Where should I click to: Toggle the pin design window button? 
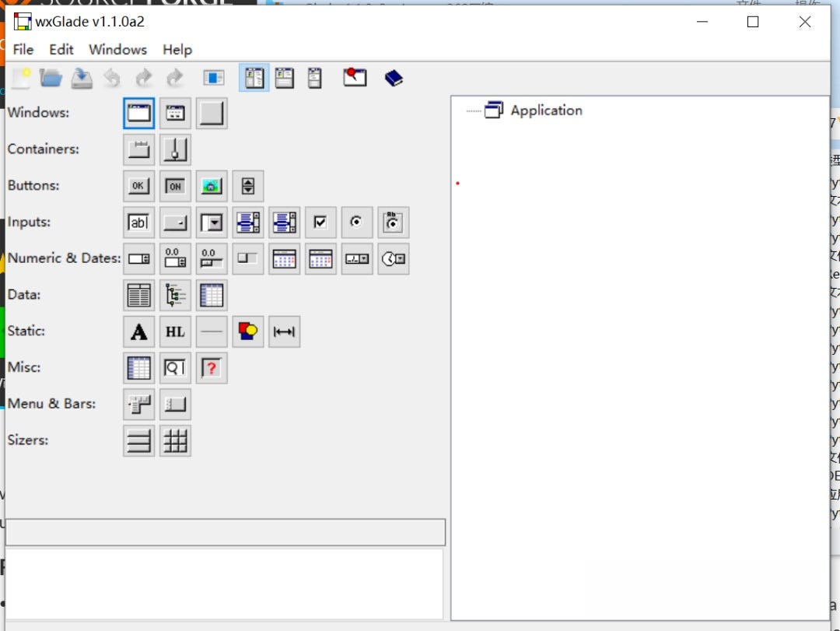355,78
